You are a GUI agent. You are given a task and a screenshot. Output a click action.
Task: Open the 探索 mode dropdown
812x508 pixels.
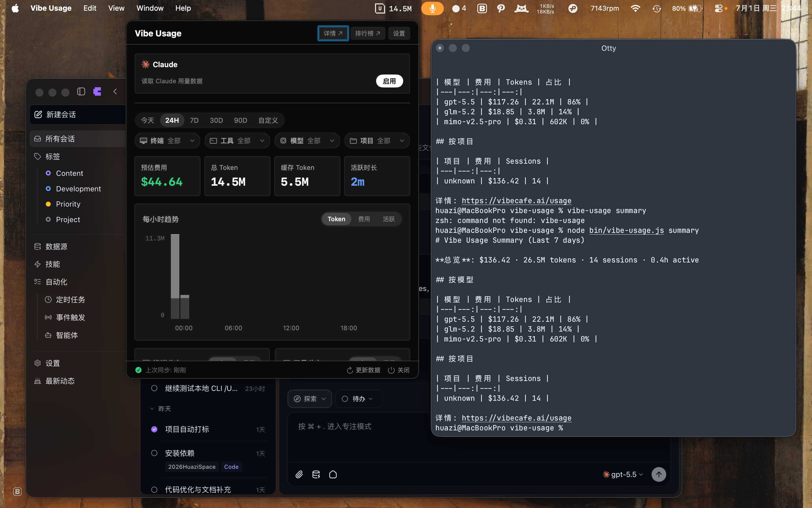coord(310,399)
